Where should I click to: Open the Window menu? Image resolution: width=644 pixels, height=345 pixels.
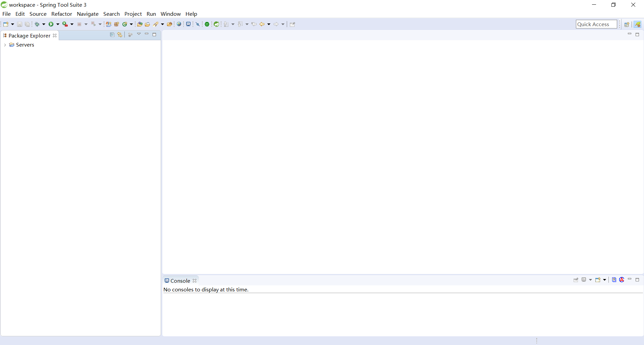click(171, 14)
